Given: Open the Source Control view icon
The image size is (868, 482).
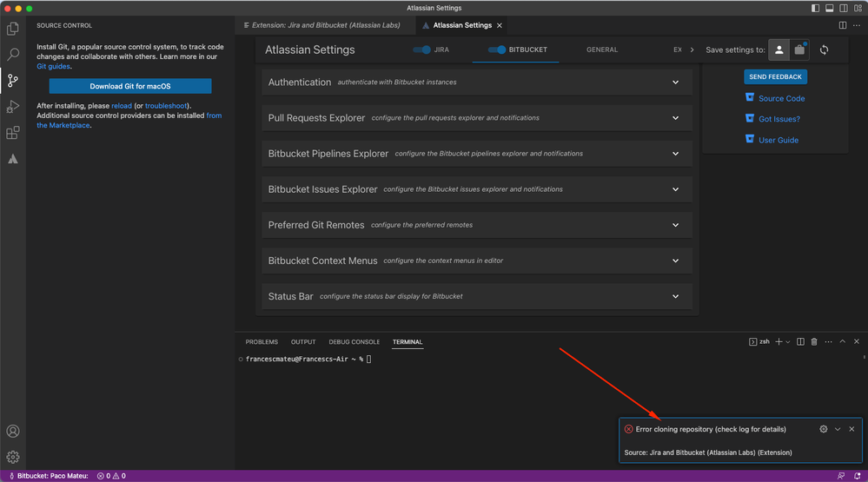Looking at the screenshot, I should (x=13, y=81).
